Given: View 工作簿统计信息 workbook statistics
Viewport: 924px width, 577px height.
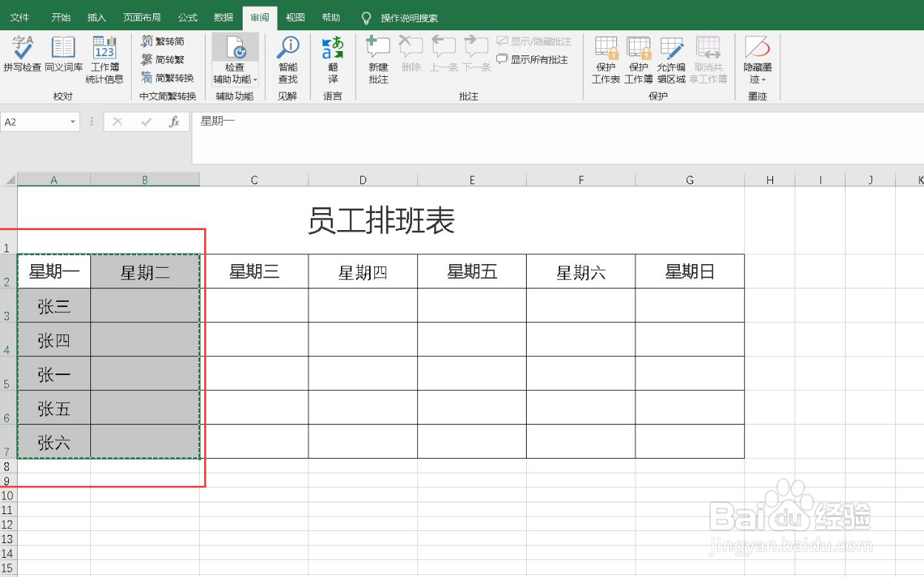Looking at the screenshot, I should click(104, 59).
